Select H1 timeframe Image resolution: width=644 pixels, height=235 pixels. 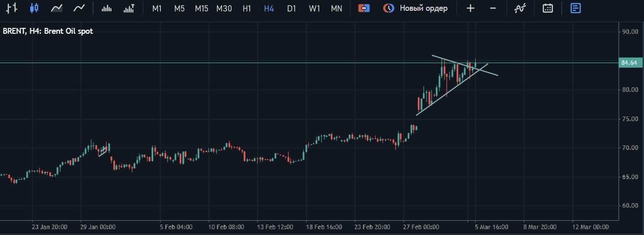247,8
